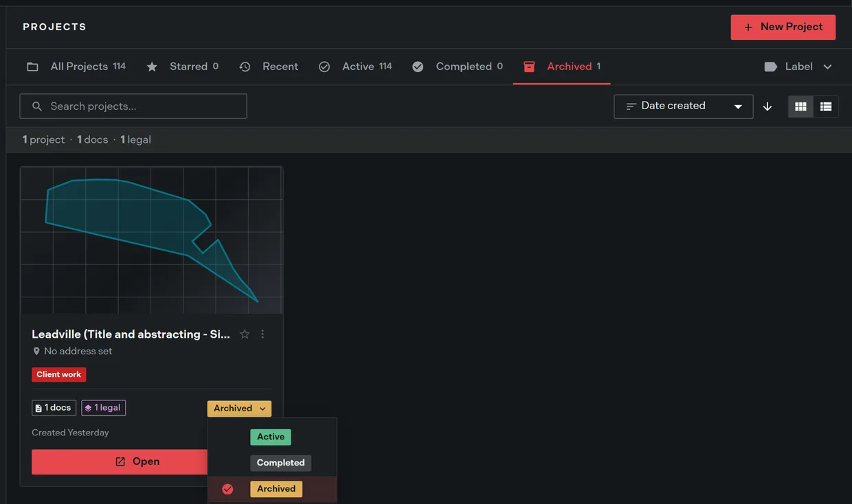This screenshot has width=852, height=504.
Task: Open the Starred projects tab
Action: 183,67
